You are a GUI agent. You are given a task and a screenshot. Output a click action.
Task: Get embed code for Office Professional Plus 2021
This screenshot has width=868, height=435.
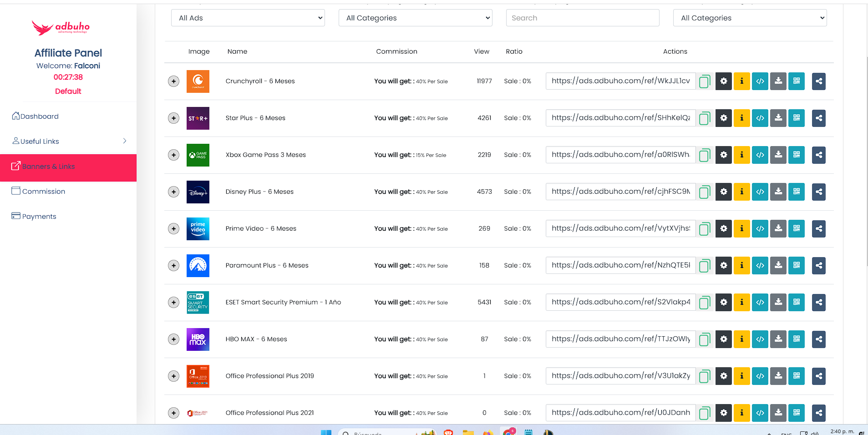[760, 413]
